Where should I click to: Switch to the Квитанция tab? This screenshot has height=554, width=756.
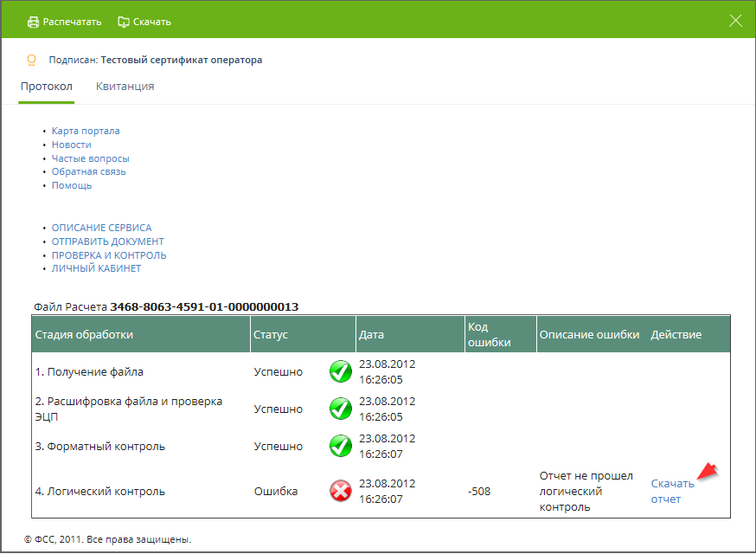click(125, 87)
